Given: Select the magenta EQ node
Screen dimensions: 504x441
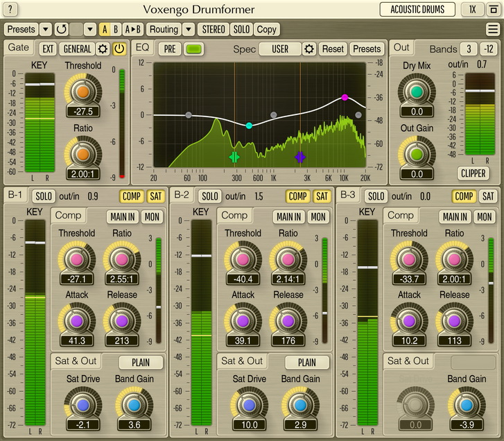Looking at the screenshot, I should click(345, 97).
